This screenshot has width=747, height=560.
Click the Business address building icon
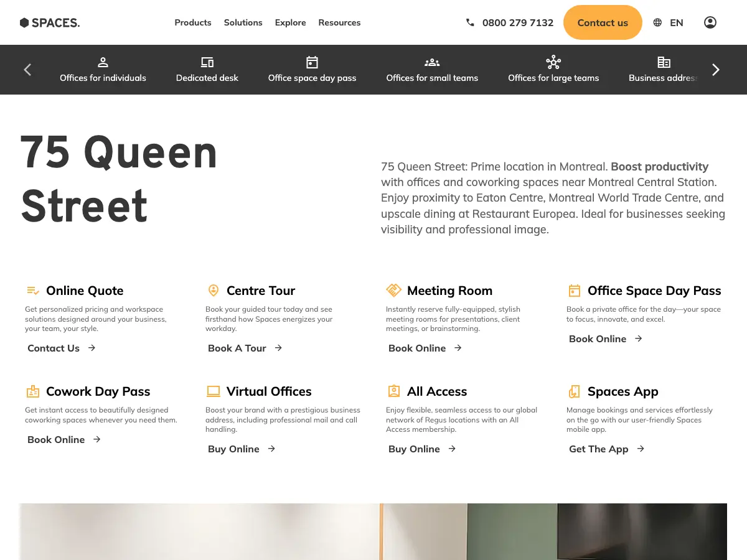tap(664, 62)
